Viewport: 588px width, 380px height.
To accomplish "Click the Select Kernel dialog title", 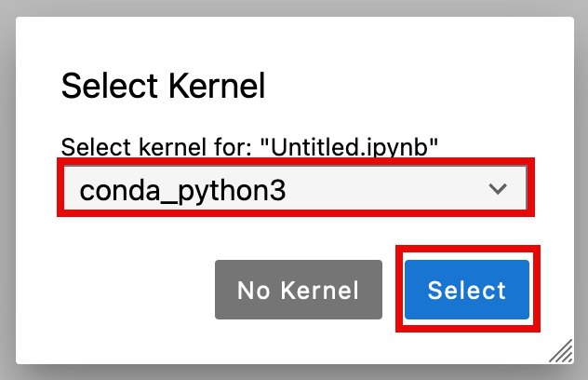I will 163,87.
